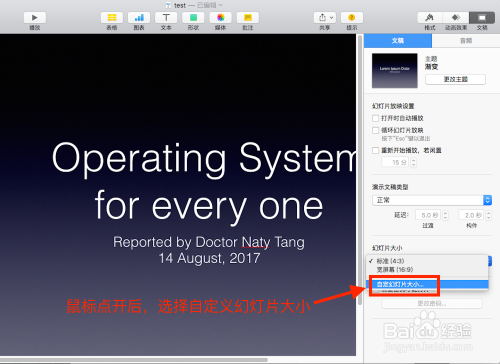Viewport: 500px width, 364px height.
Task: Click the Play slideshow icon in toolbar
Action: coord(35,18)
